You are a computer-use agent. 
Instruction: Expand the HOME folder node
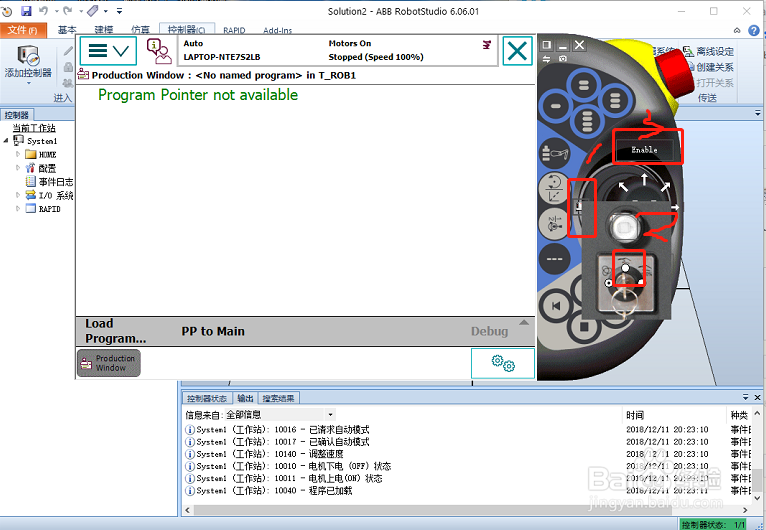18,154
